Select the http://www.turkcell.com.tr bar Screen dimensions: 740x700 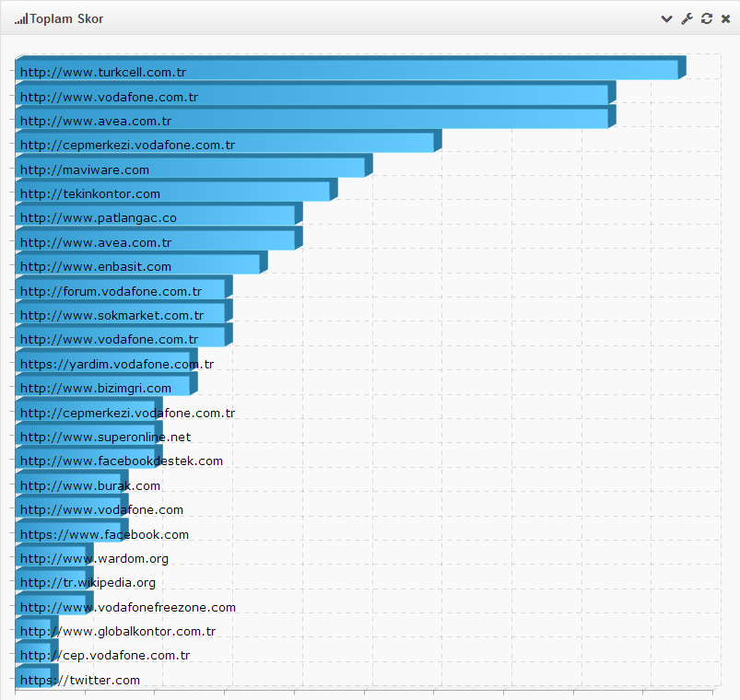coord(350,68)
